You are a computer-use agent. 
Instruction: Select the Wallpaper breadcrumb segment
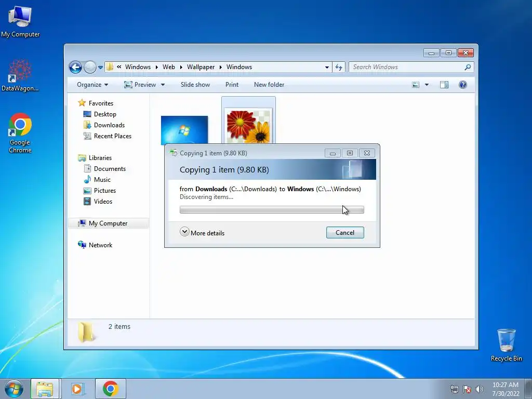coord(201,67)
